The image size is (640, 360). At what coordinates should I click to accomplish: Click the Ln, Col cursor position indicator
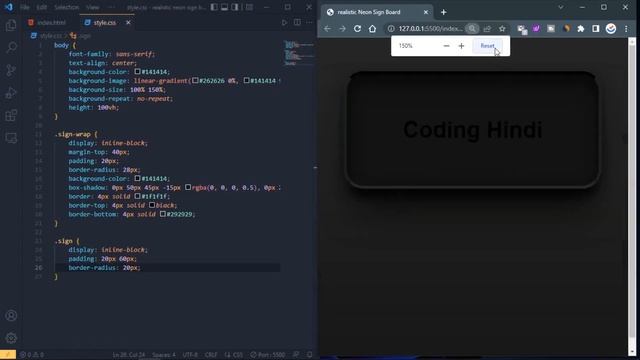[x=129, y=355]
